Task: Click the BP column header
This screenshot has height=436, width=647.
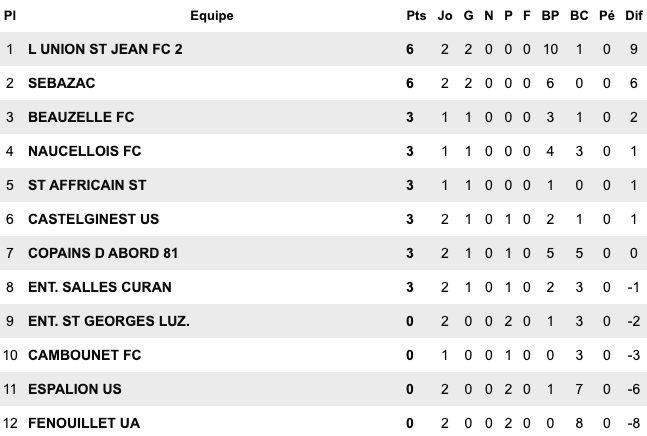Action: 550,15
